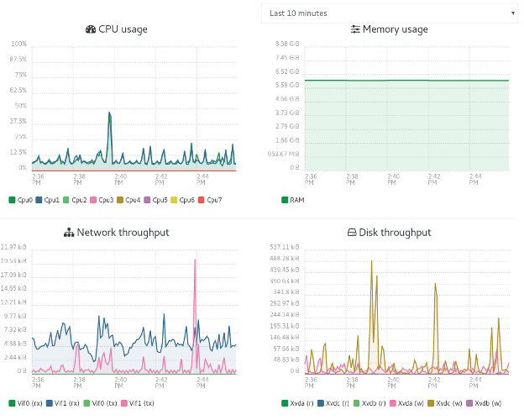This screenshot has width=524, height=420.
Task: Click the Network throughput chart title
Action: (x=123, y=233)
